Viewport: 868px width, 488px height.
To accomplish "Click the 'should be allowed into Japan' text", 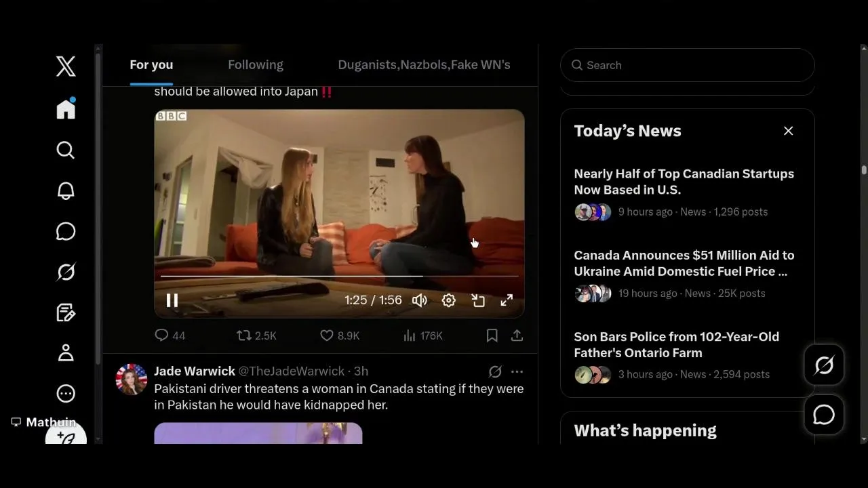I will [x=236, y=91].
